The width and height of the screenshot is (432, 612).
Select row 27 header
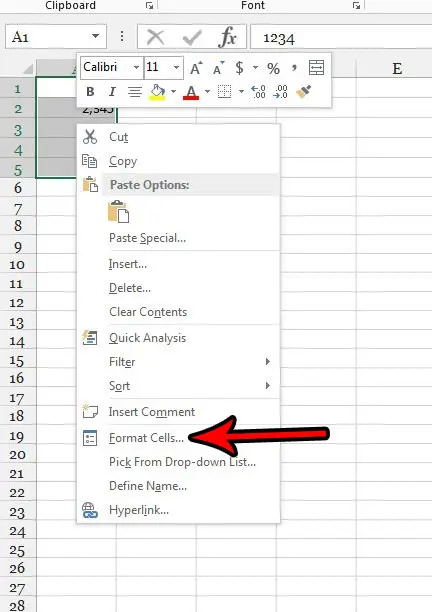pos(18,588)
